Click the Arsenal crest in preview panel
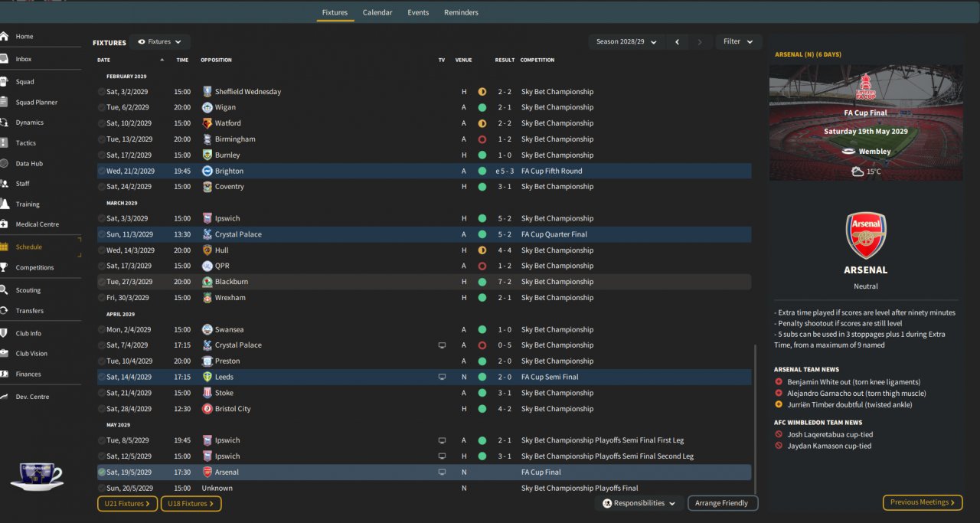Screen dimensions: 980x523 pyautogui.click(x=866, y=235)
